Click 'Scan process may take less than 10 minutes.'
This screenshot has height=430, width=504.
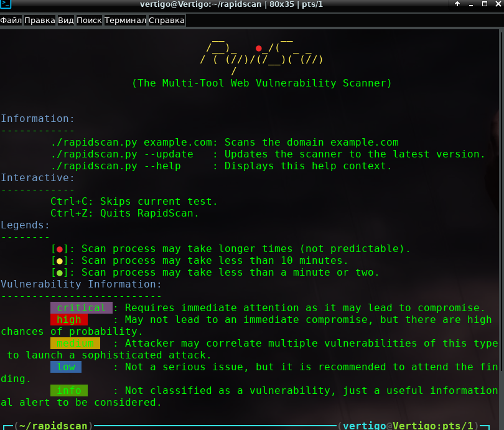[x=215, y=261]
